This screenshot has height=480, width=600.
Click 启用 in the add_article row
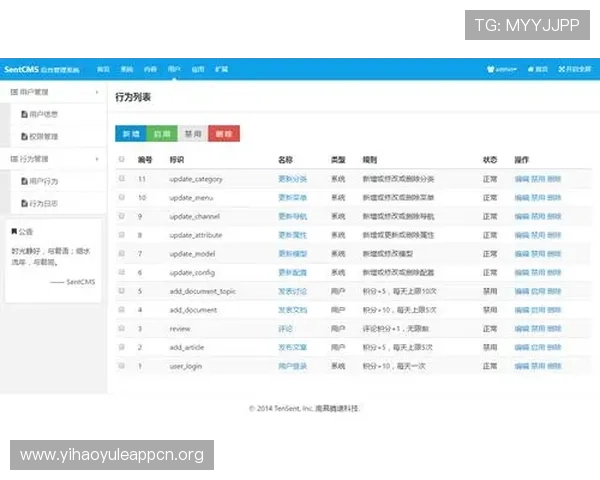(x=538, y=348)
